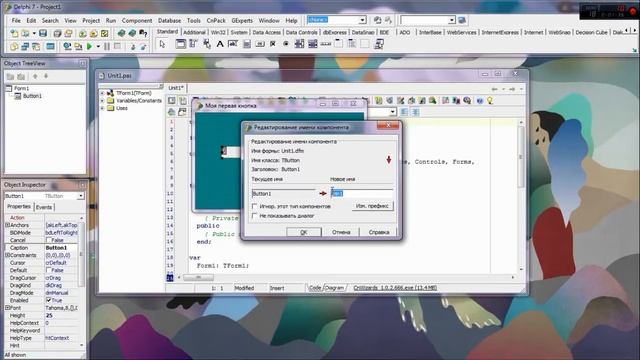The image size is (640, 360).
Task: Toggle the Enabled property True checkbox
Action: 49,300
